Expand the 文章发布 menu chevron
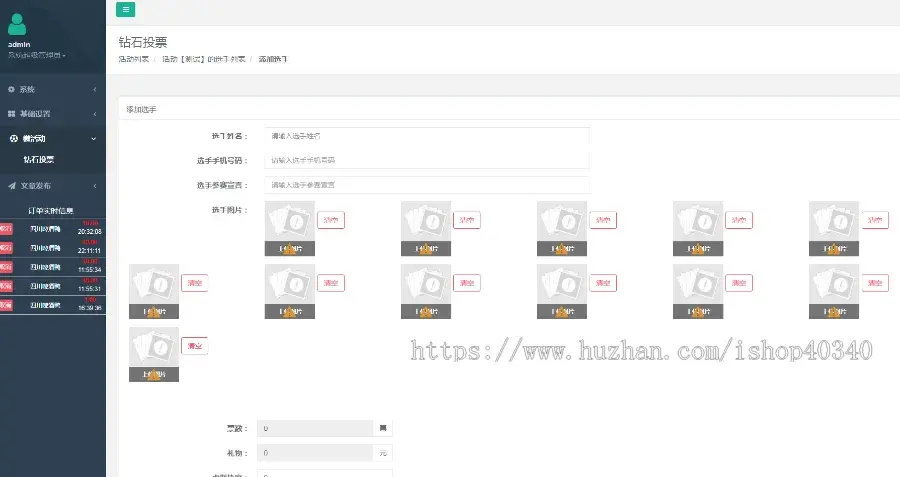This screenshot has height=477, width=900. coord(95,185)
